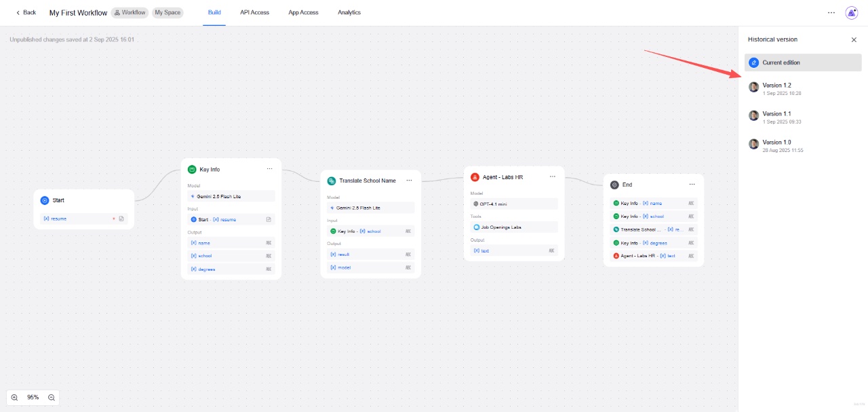Click the result output in Translate node
Viewport: 868px width, 412px height.
[370, 254]
